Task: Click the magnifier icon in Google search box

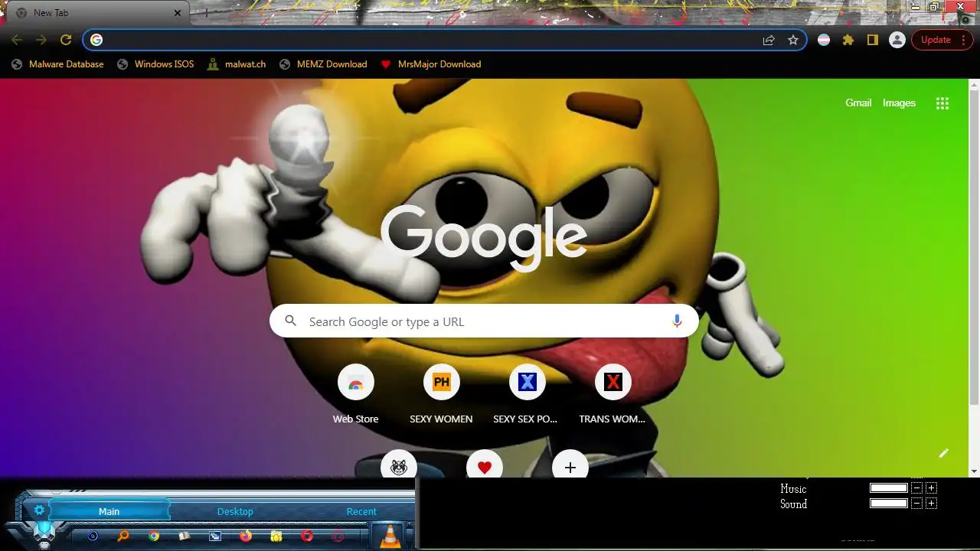Action: pyautogui.click(x=291, y=321)
